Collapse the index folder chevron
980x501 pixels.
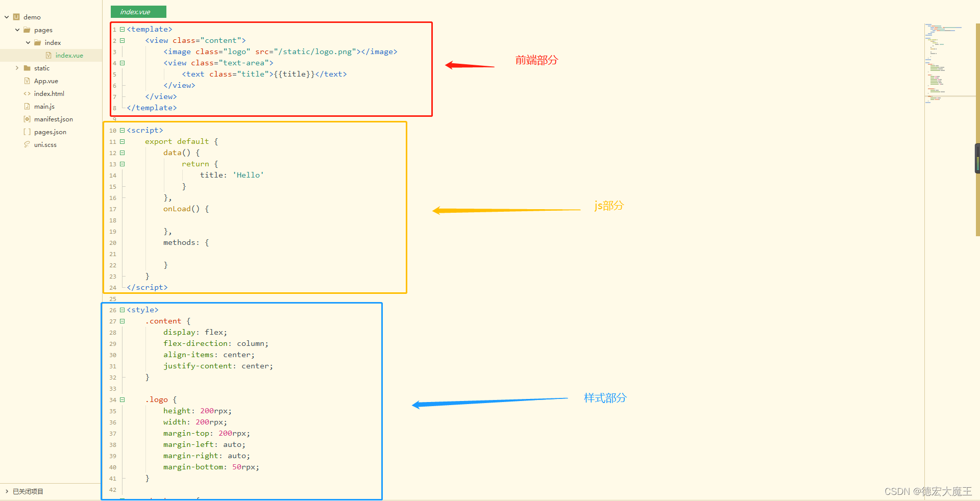click(x=28, y=43)
